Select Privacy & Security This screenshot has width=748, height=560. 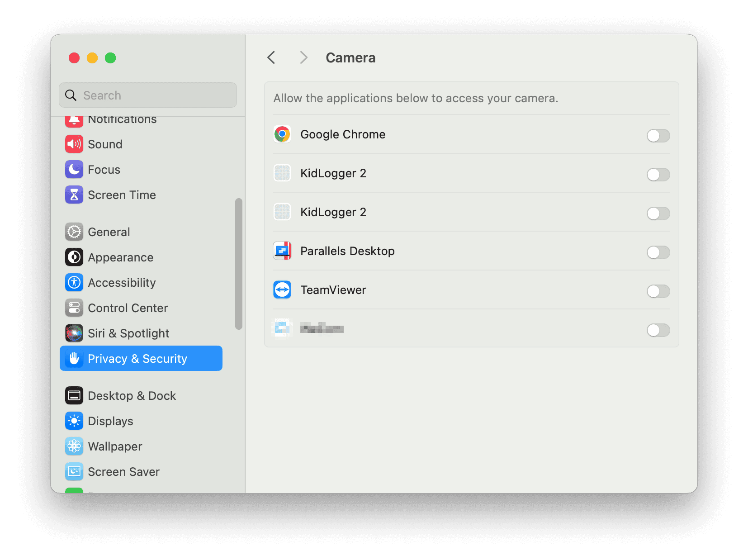[x=141, y=359]
